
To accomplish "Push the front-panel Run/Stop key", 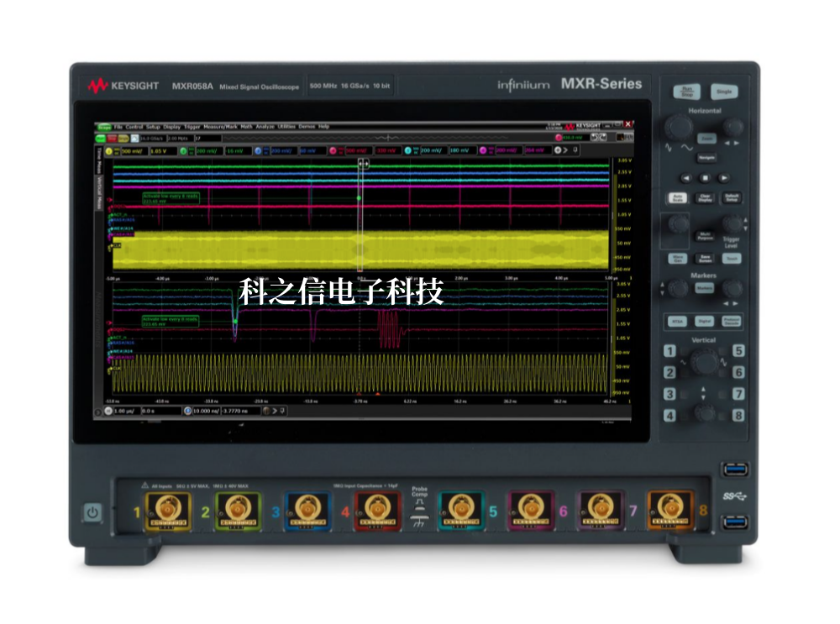I will (686, 91).
